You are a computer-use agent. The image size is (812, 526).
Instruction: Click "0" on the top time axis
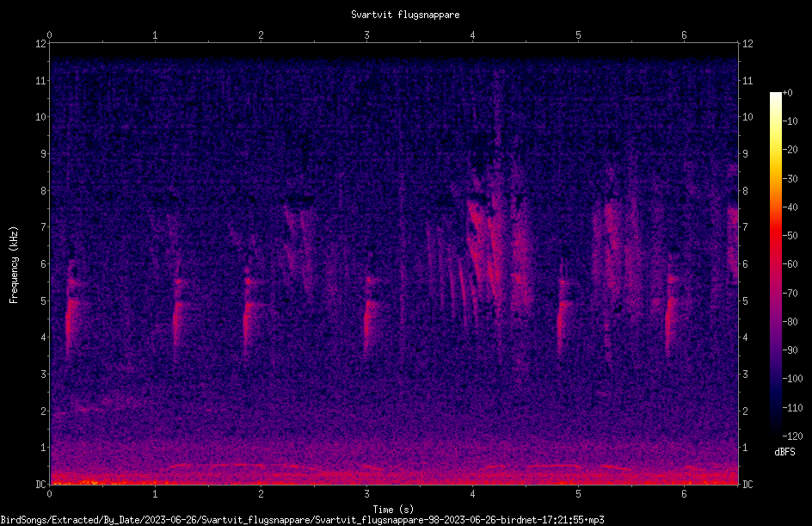tap(49, 35)
